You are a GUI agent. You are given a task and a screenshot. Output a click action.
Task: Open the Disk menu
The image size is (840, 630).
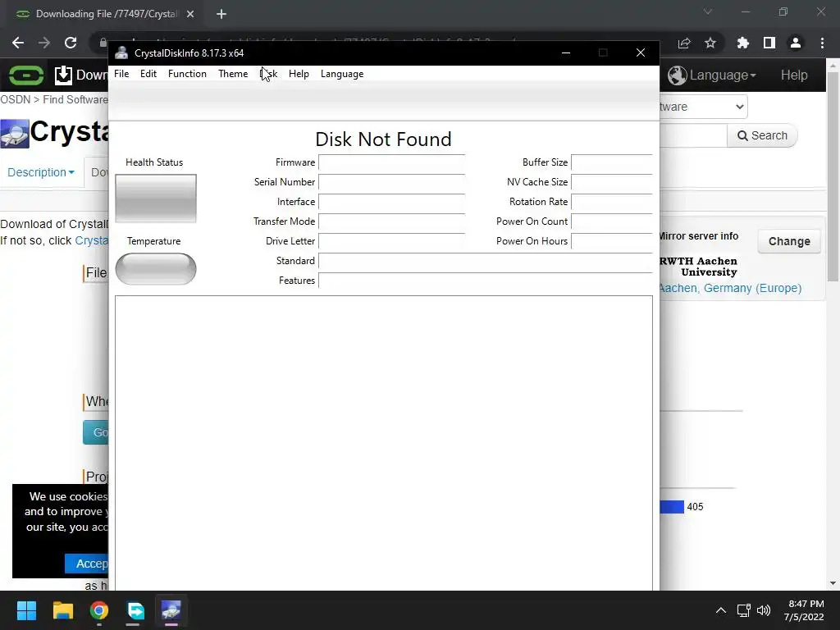268,74
